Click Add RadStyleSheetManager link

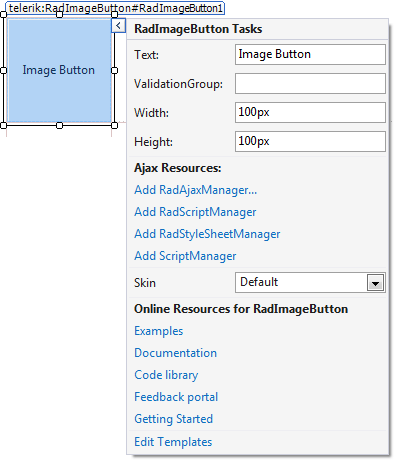(x=207, y=234)
